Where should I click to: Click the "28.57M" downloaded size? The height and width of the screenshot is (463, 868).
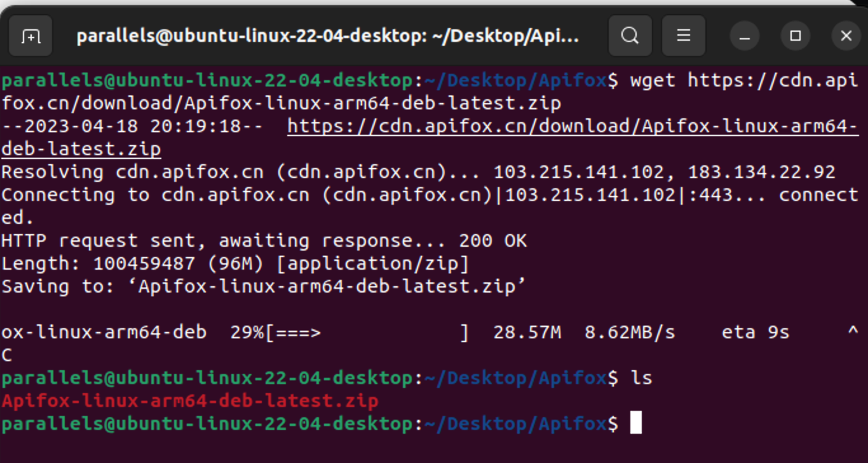tap(527, 333)
